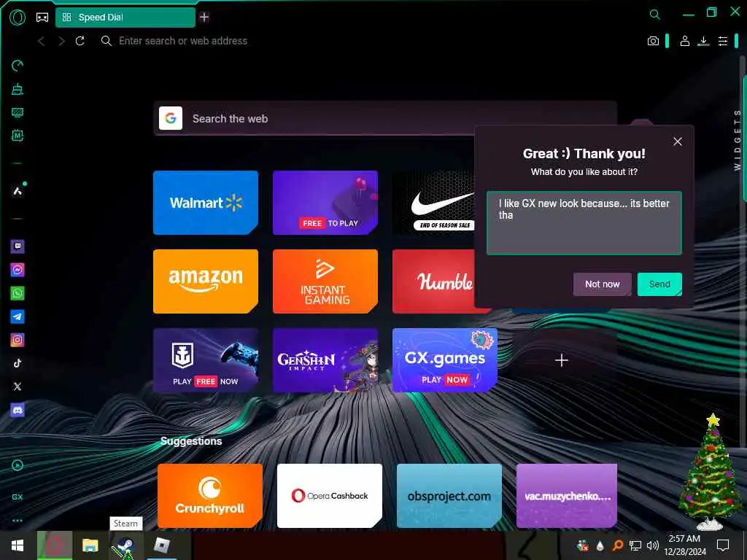
Task: Open Messenger in sidebar
Action: pyautogui.click(x=18, y=270)
